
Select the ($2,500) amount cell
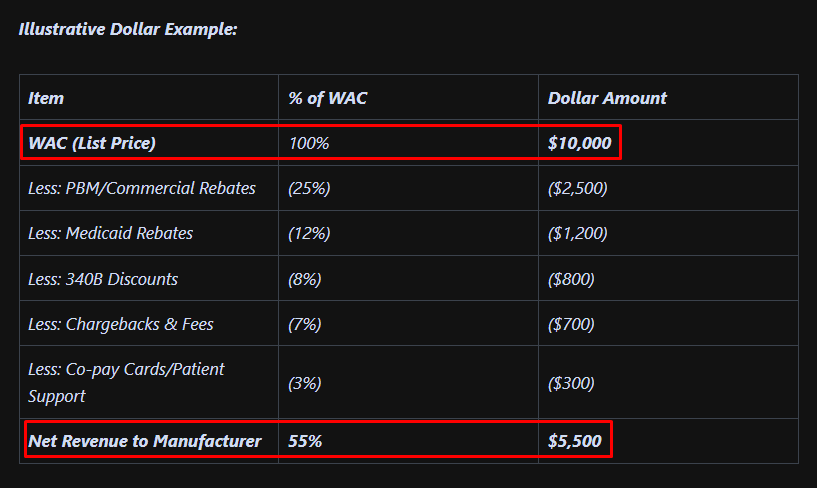[x=578, y=188]
